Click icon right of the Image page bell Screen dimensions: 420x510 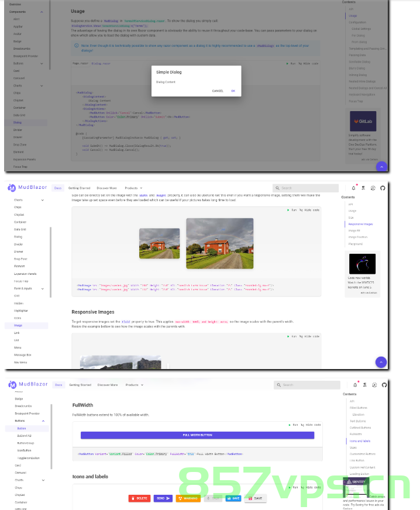(x=363, y=188)
